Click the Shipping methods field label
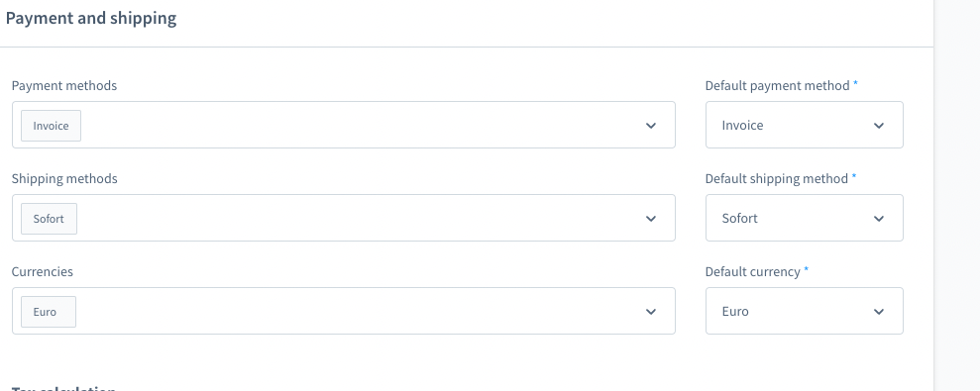Viewport: 980px width, 391px height. (64, 178)
